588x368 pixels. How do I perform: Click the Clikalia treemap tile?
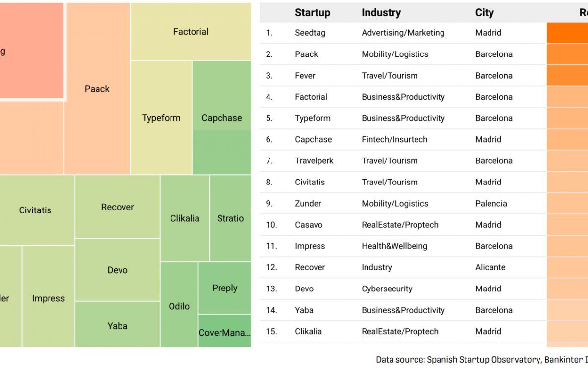(185, 218)
